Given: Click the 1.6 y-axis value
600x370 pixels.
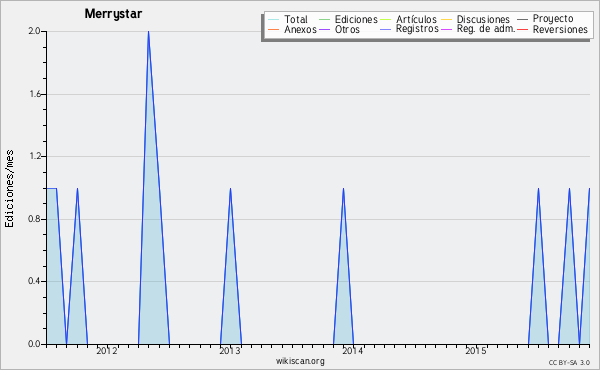Looking at the screenshot, I should click(34, 94).
